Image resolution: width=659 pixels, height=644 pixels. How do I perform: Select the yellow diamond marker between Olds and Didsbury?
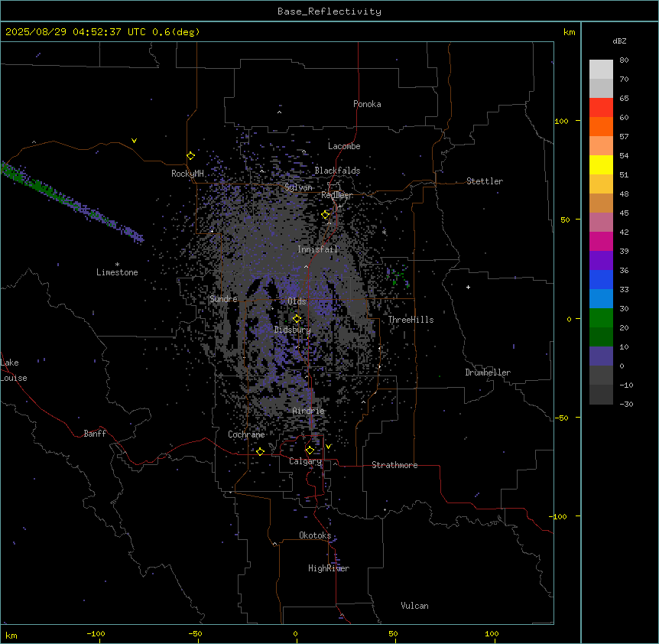297,319
